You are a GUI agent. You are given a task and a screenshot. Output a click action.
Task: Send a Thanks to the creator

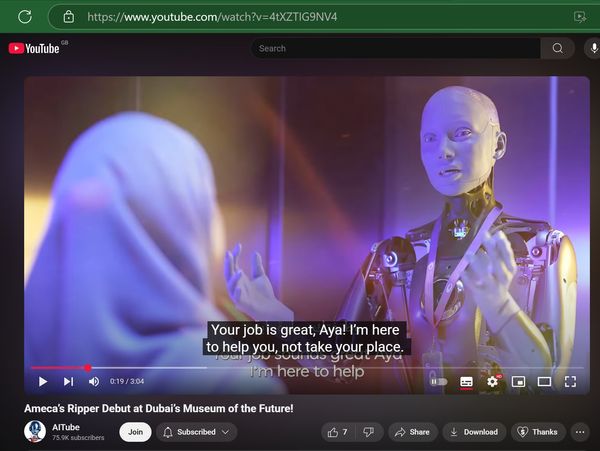[538, 432]
